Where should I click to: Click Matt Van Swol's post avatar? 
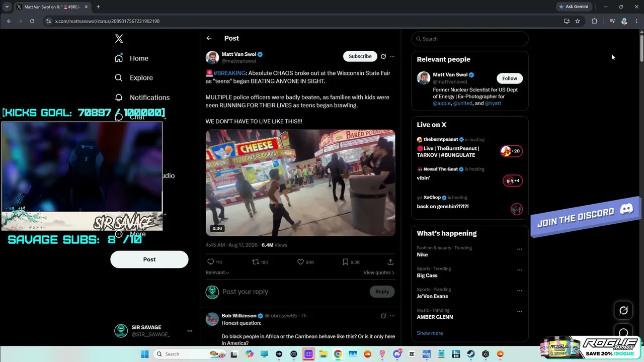coord(212,57)
